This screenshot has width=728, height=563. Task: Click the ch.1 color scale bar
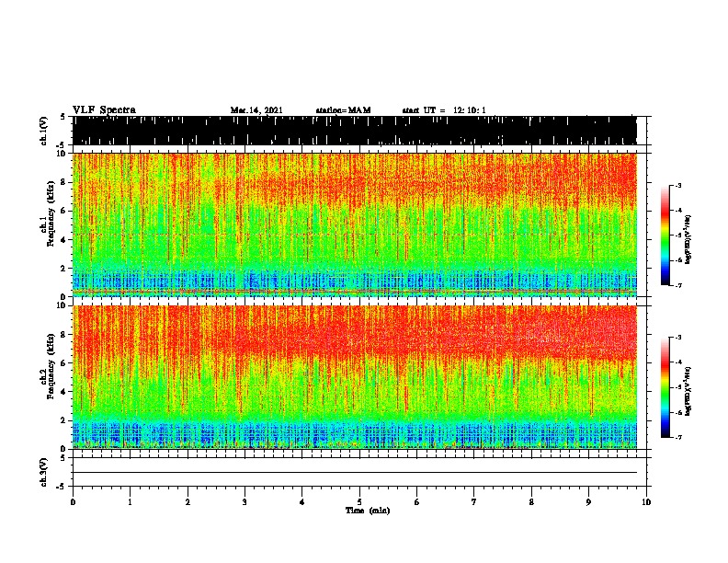[x=665, y=236]
